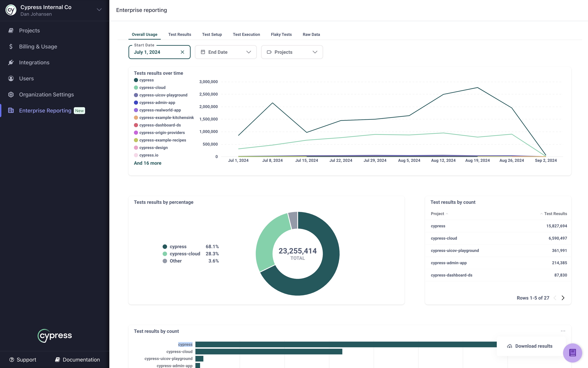
Task: Click the Projects sidebar icon
Action: coord(11,30)
